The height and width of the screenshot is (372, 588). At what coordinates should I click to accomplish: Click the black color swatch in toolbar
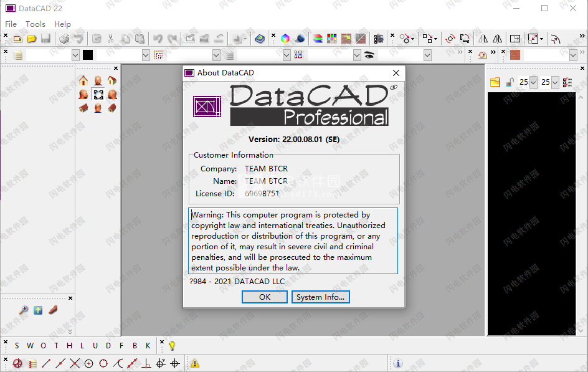pyautogui.click(x=88, y=55)
